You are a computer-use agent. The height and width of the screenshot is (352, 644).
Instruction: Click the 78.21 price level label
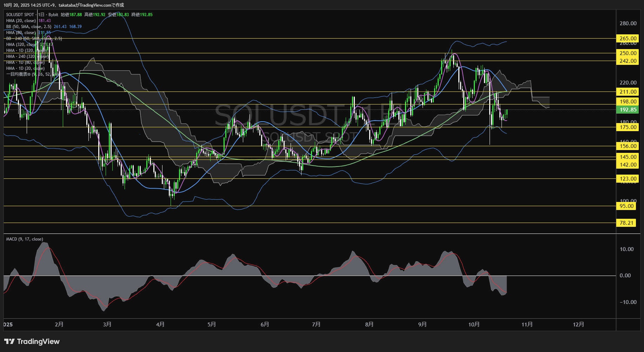pyautogui.click(x=626, y=223)
